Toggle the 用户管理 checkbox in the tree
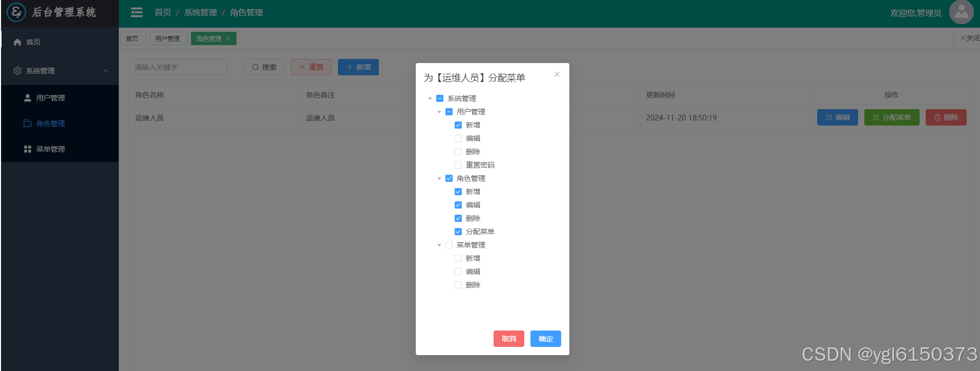980x371 pixels. pyautogui.click(x=449, y=112)
